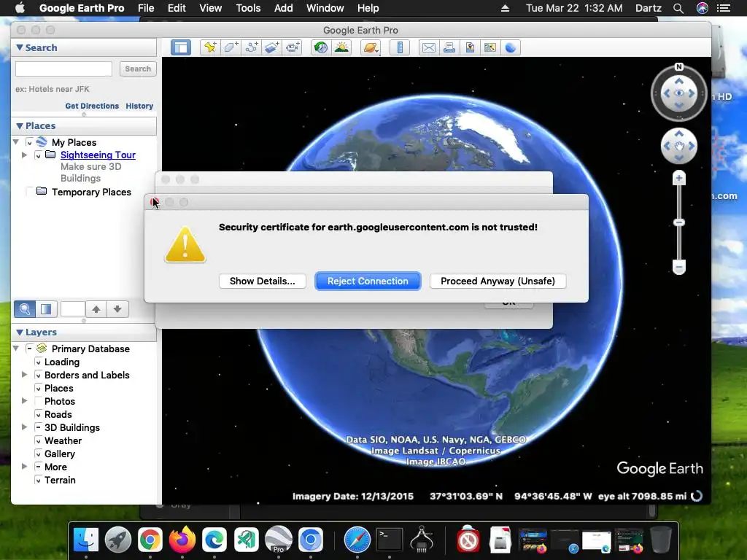Open Google Chrome from the Dock
747x560 pixels.
pyautogui.click(x=150, y=540)
